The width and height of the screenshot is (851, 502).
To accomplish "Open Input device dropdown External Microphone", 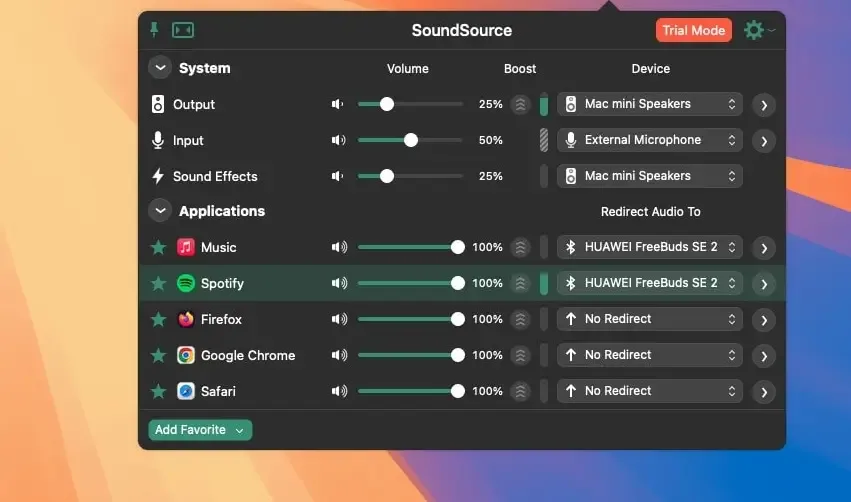I will coord(650,140).
